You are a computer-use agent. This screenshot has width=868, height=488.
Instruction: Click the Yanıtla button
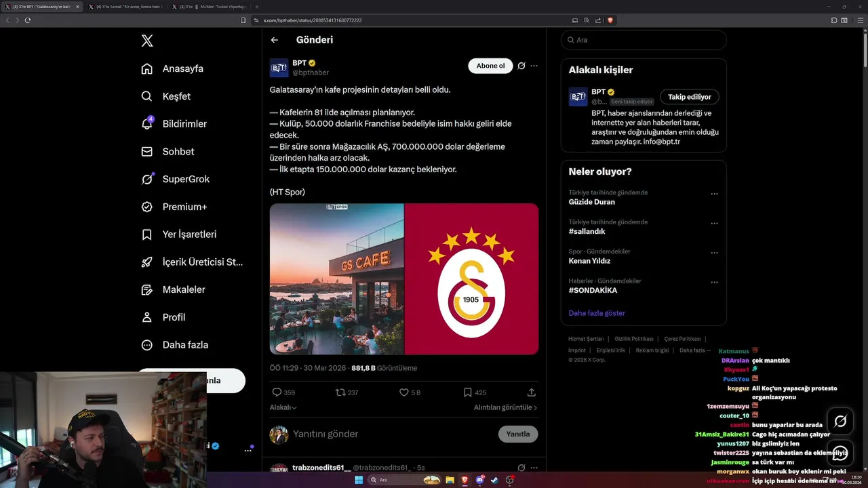(518, 434)
